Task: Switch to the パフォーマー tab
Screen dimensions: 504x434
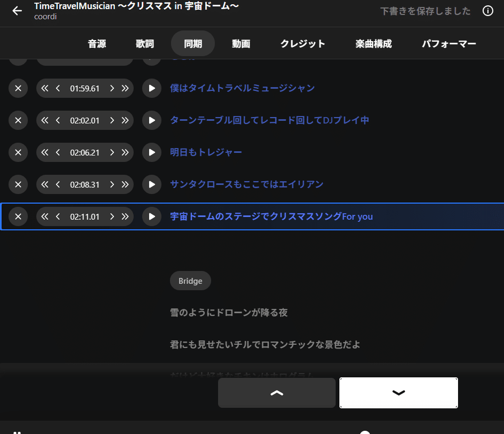Action: coord(449,44)
